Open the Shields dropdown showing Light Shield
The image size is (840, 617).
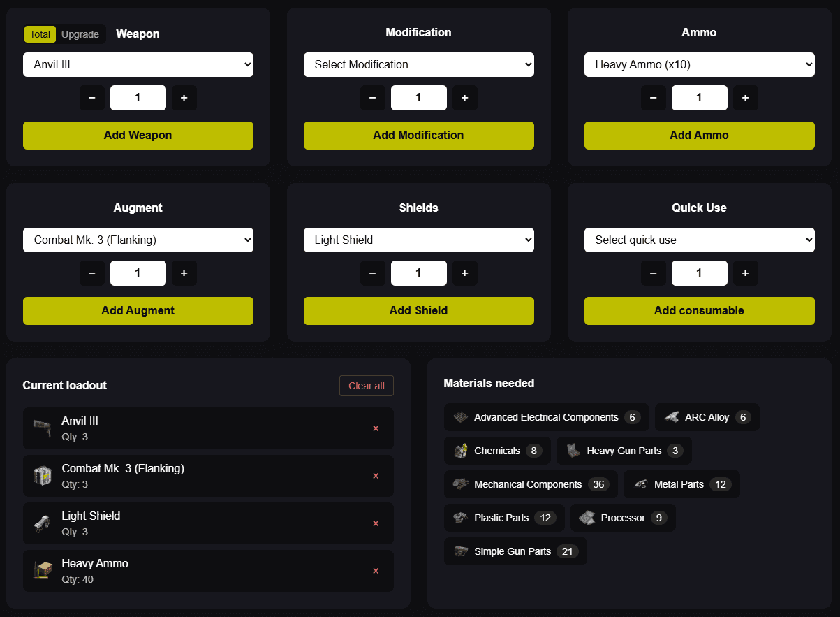[x=418, y=240]
